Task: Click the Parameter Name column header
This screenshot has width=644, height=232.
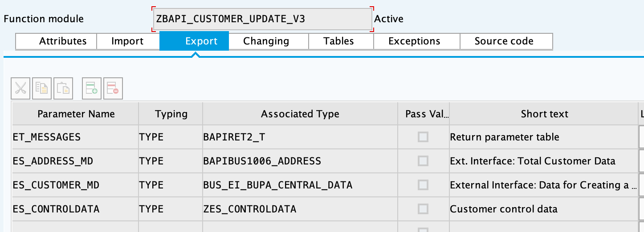Action: pos(76,114)
